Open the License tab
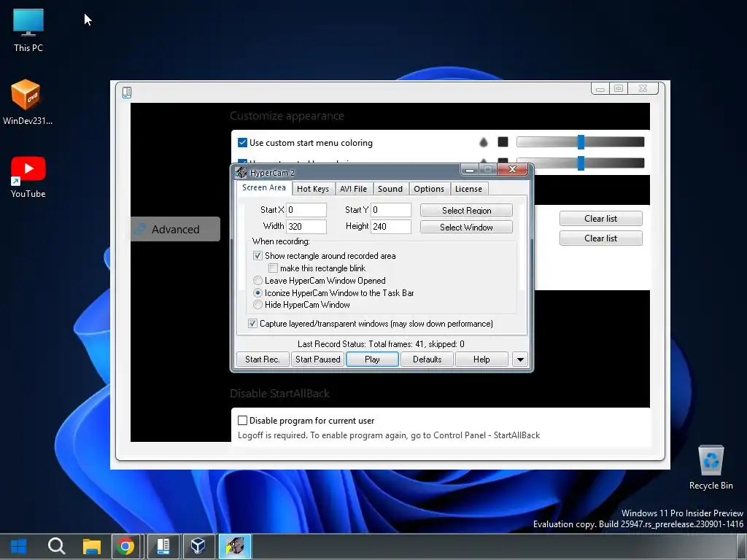The width and height of the screenshot is (747, 560). tap(469, 189)
